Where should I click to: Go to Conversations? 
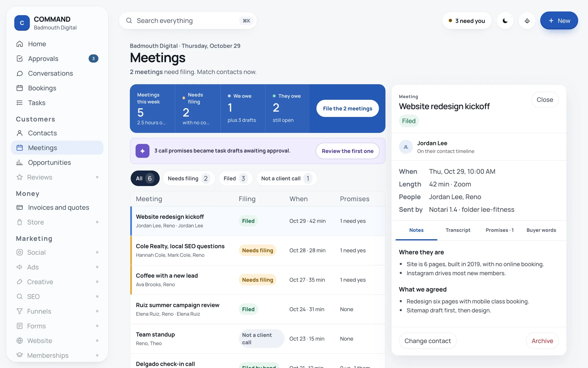(57, 73)
